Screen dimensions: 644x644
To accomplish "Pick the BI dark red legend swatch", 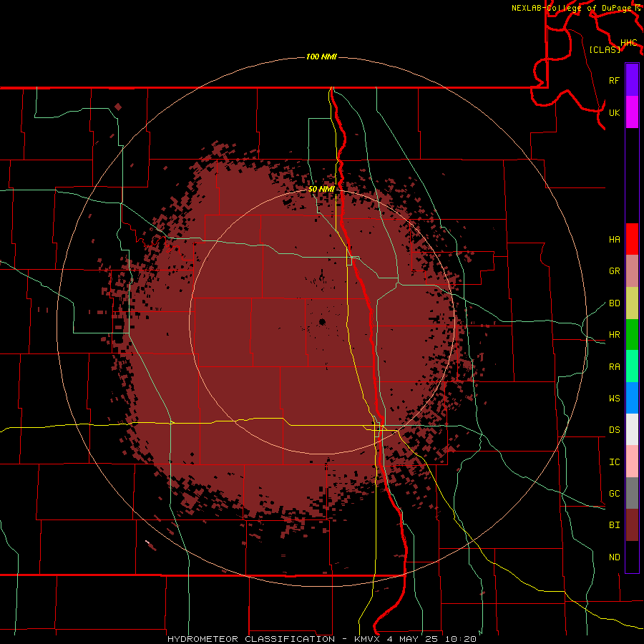I will (x=632, y=525).
